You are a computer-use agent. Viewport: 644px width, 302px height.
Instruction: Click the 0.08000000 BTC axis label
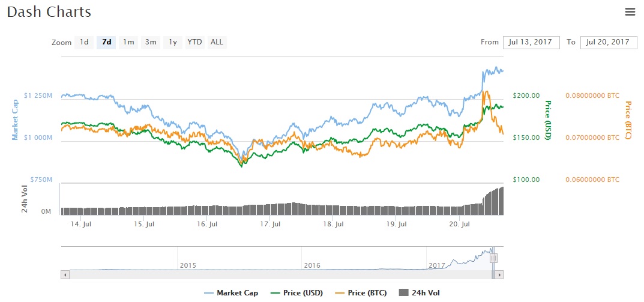[592, 95]
